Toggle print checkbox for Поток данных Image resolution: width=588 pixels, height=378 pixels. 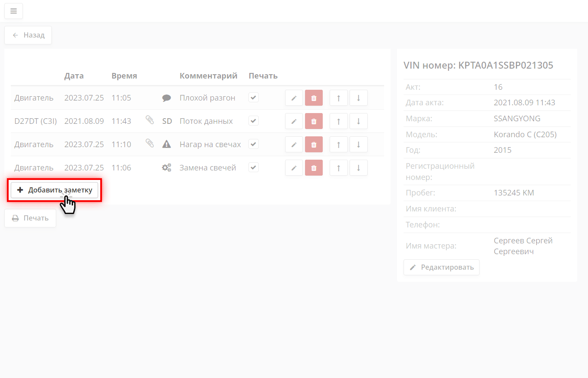tap(254, 121)
